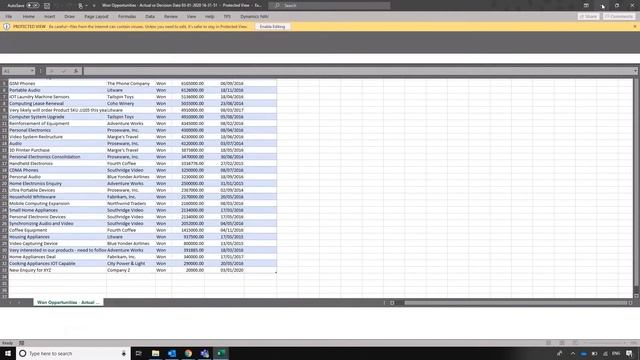Open the Page Layout tab
The height and width of the screenshot is (360, 640).
(96, 16)
